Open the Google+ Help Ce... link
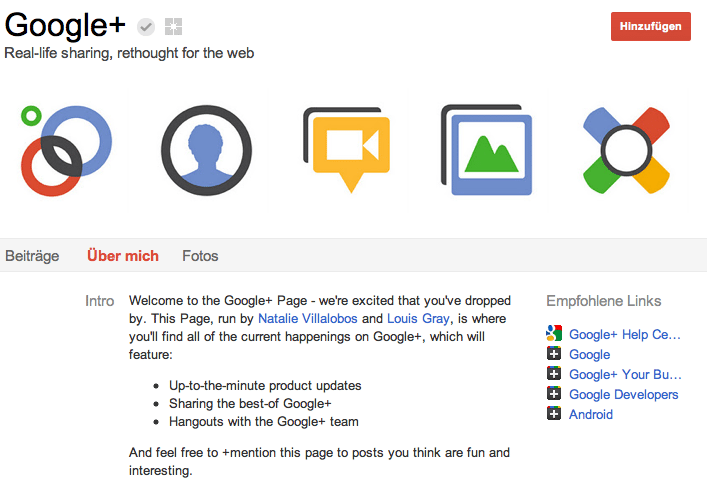This screenshot has width=707, height=478. pyautogui.click(x=625, y=334)
